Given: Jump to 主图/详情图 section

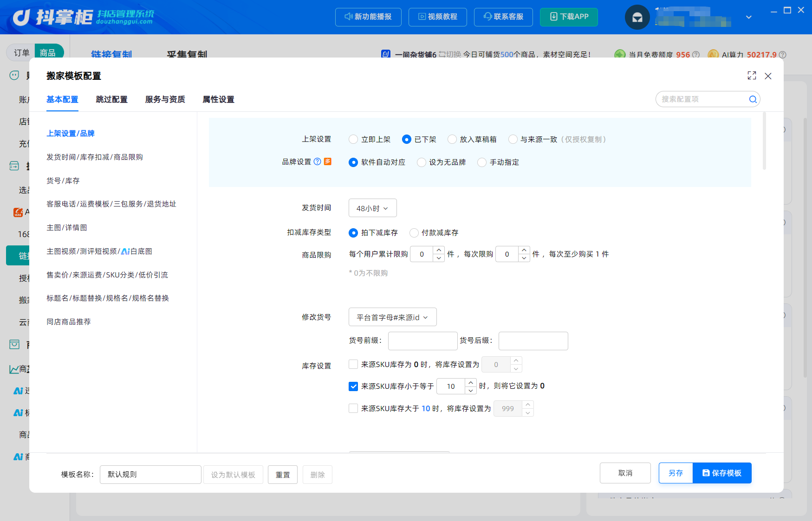Looking at the screenshot, I should [67, 227].
